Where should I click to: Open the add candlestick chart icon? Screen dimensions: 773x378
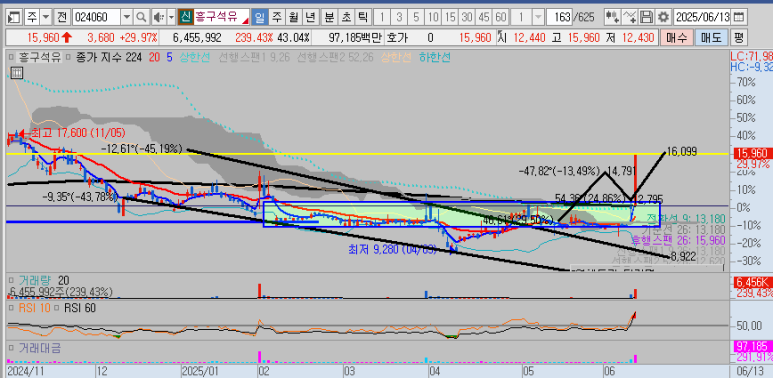click(612, 18)
